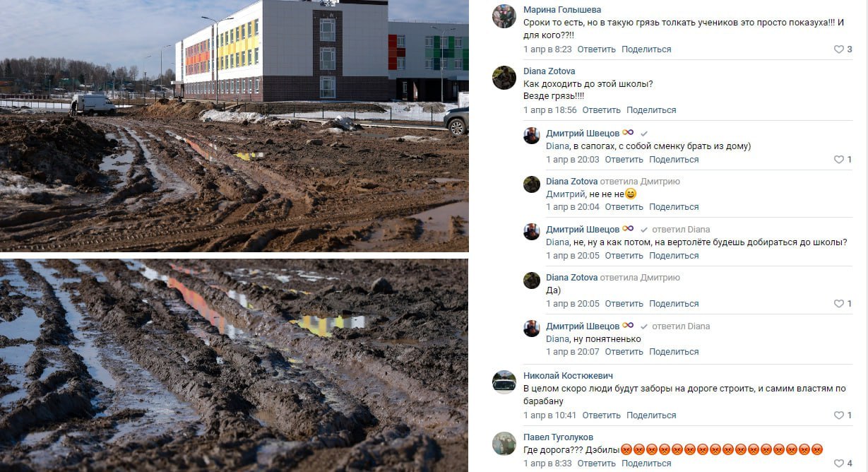Open Дмитрий Швецов's name link on the 20:05 reply
This screenshot has height=472, width=868.
click(583, 230)
